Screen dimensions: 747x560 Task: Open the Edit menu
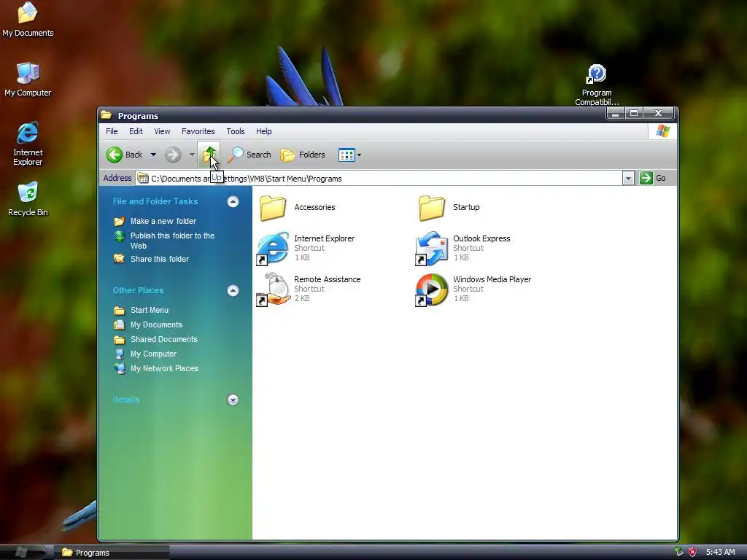click(x=136, y=131)
